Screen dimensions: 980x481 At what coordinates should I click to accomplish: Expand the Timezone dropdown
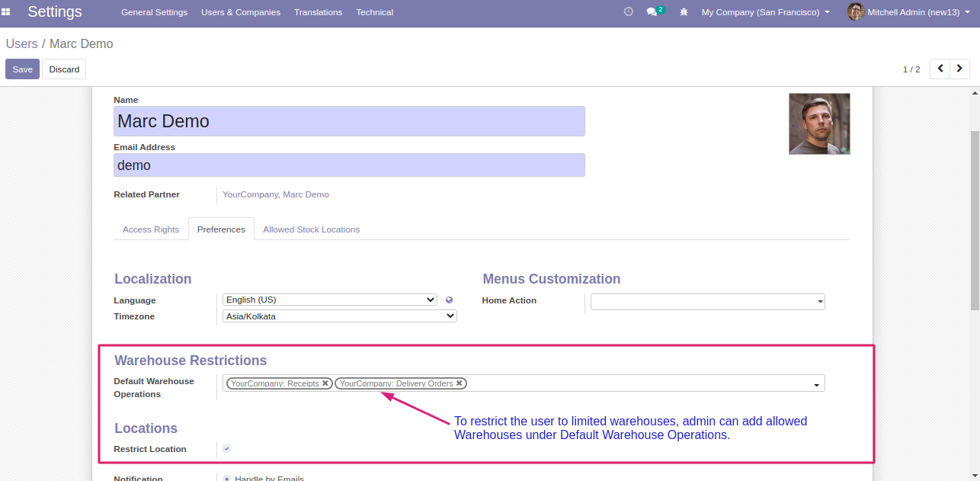point(339,316)
